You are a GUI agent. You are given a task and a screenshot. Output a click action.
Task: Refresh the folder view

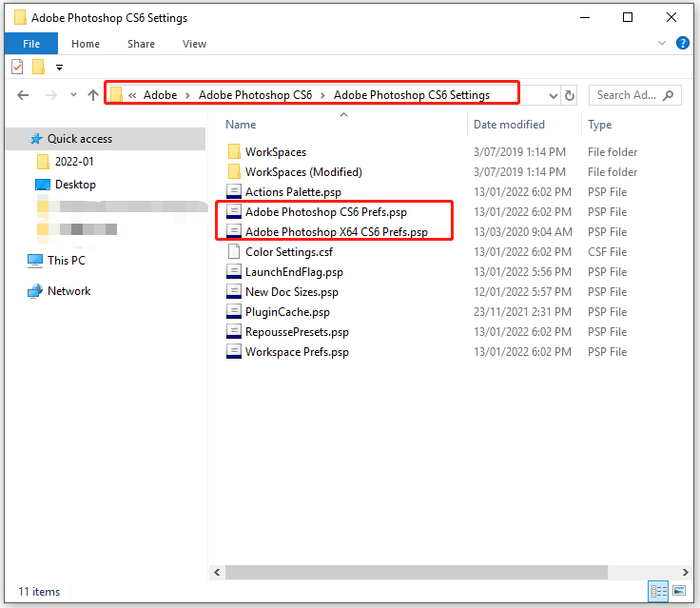(570, 95)
